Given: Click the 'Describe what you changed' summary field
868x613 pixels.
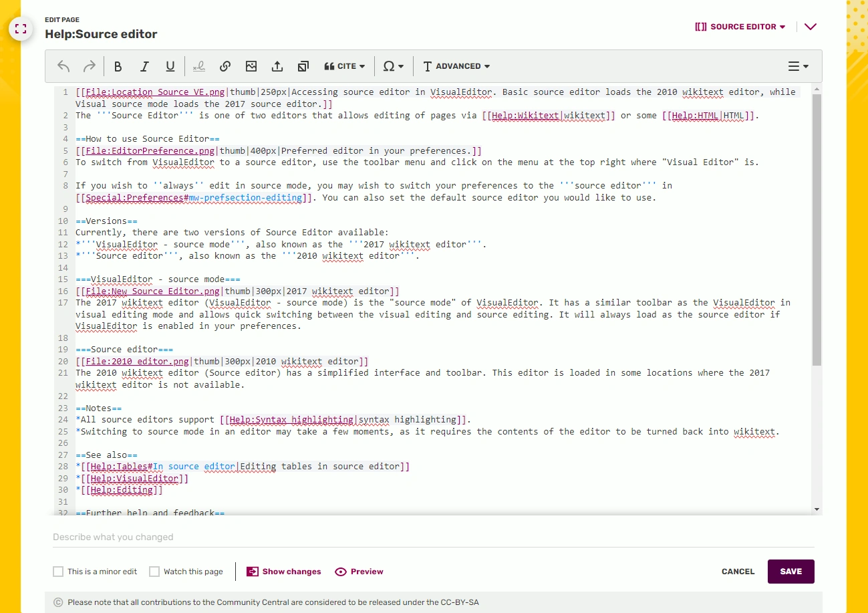Looking at the screenshot, I should (x=433, y=537).
